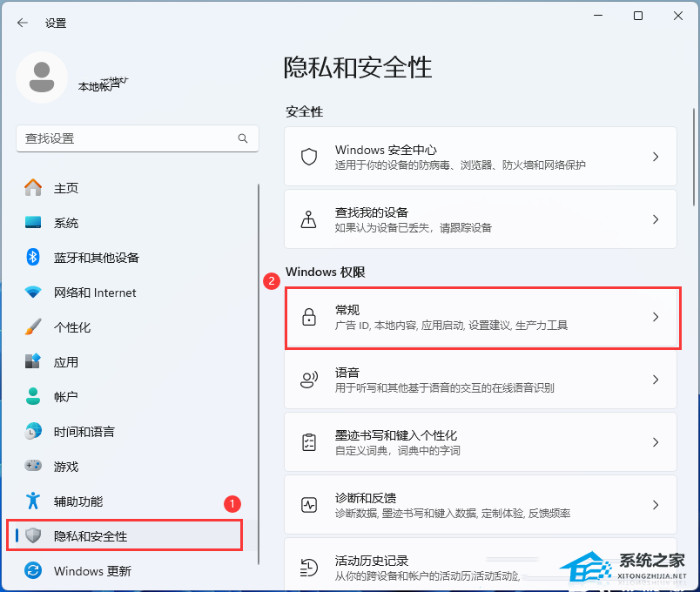The width and height of the screenshot is (700, 592).
Task: Click the sidebar navigation scrollbar
Action: [258, 374]
